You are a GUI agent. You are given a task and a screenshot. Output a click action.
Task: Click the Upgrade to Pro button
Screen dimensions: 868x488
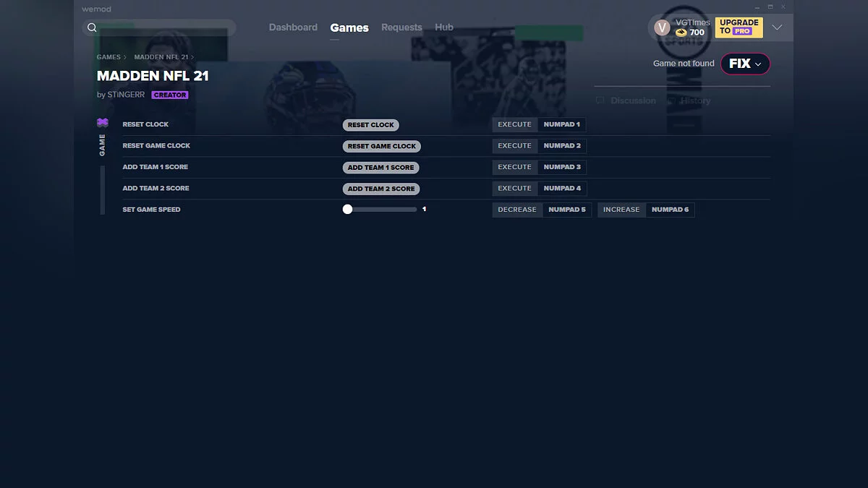[x=739, y=27]
